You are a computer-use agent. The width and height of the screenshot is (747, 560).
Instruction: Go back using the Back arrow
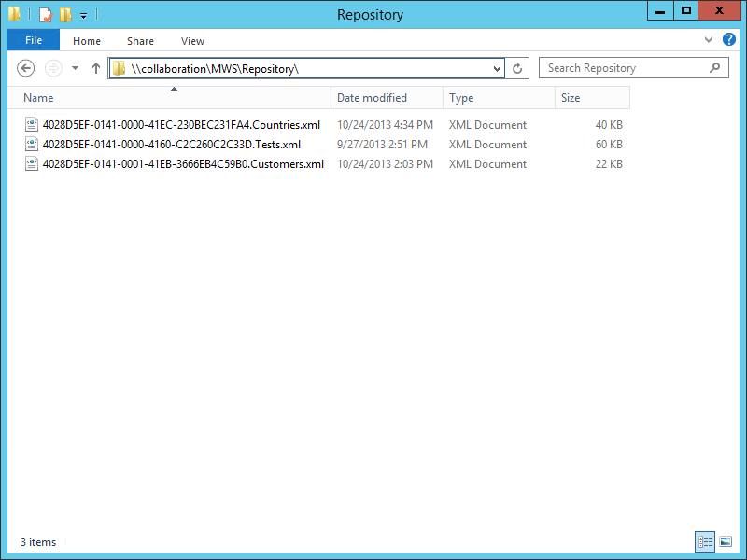click(26, 68)
